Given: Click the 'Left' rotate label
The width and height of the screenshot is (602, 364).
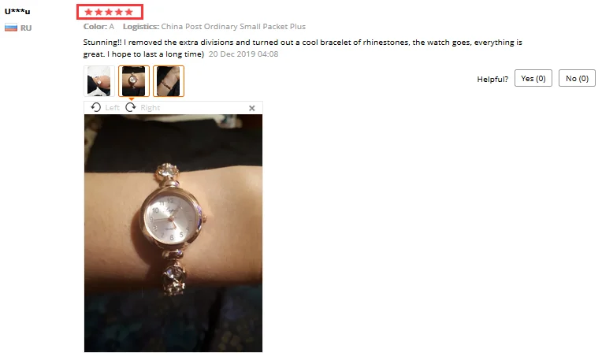Looking at the screenshot, I should 112,108.
